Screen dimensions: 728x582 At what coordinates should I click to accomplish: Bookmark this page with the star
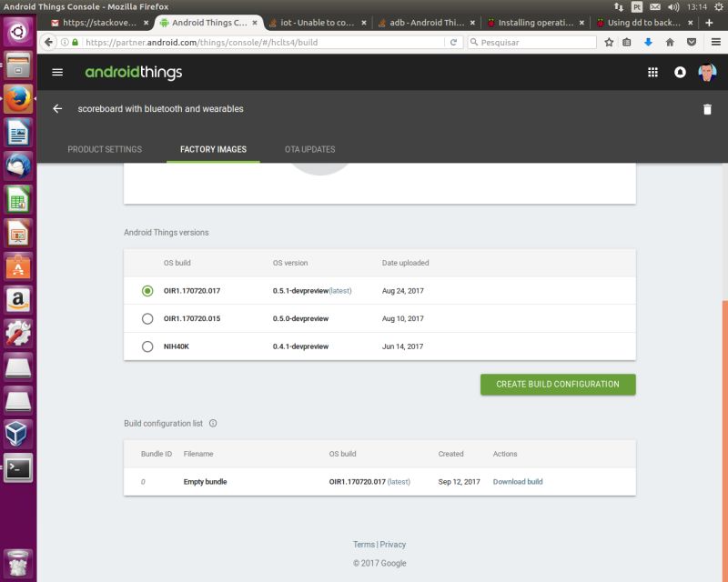click(609, 42)
